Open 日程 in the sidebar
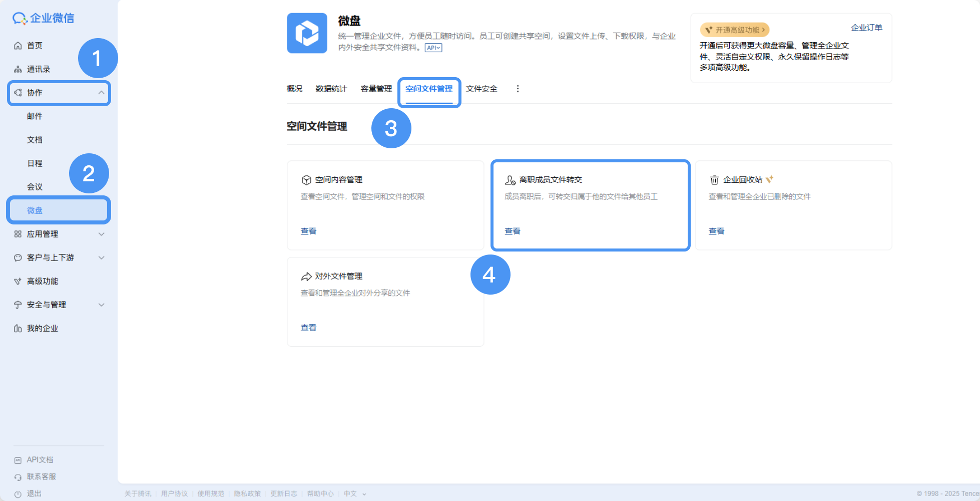The width and height of the screenshot is (980, 501). point(35,163)
